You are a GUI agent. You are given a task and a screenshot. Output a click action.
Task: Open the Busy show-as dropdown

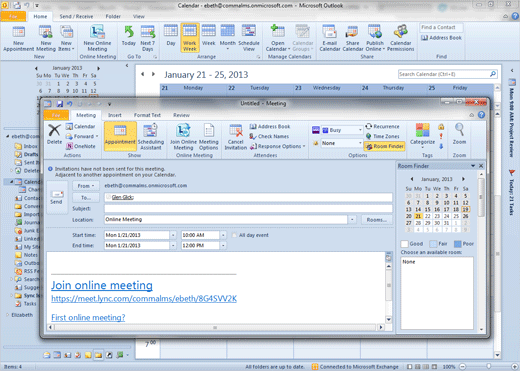360,130
